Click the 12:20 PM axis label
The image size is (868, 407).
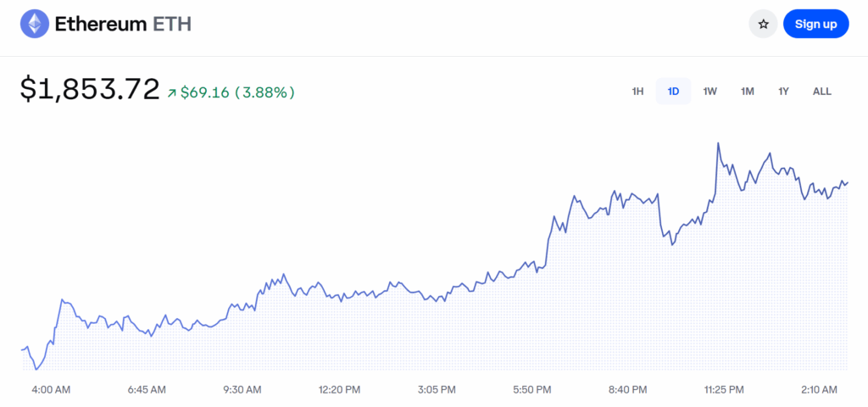click(x=339, y=390)
